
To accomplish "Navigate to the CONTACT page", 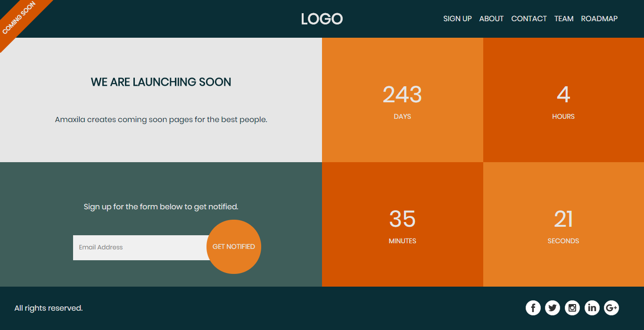I will 529,18.
